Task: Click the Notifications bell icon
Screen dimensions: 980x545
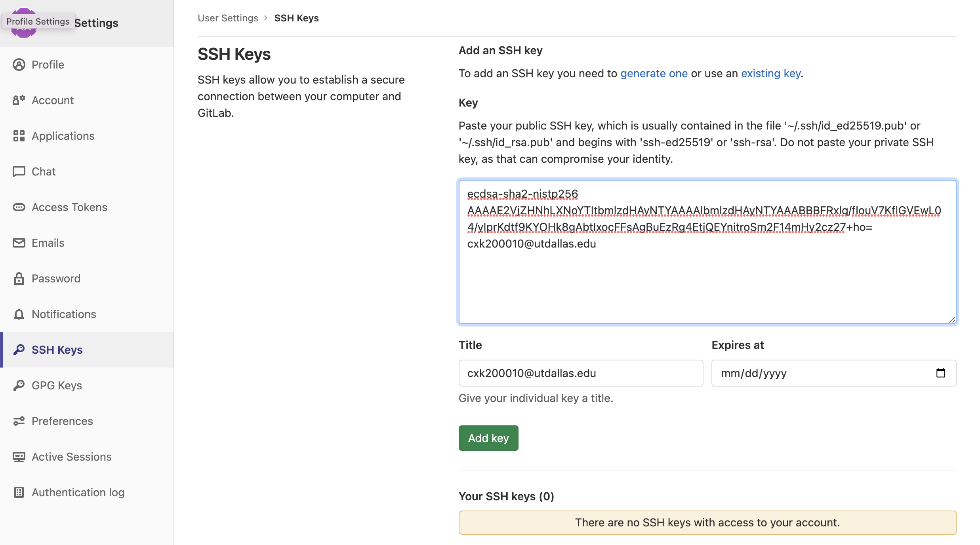Action: tap(19, 314)
